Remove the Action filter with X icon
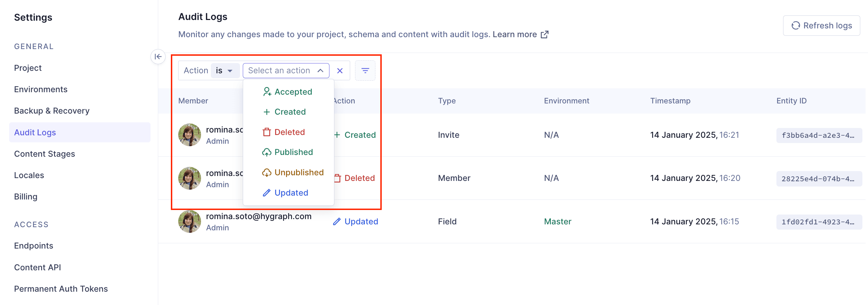The height and width of the screenshot is (305, 868). pyautogui.click(x=340, y=70)
